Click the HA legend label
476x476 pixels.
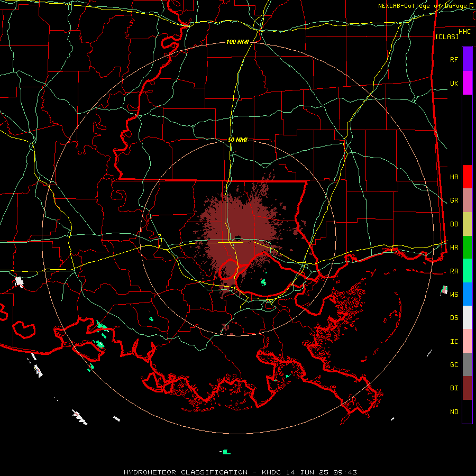pos(454,177)
